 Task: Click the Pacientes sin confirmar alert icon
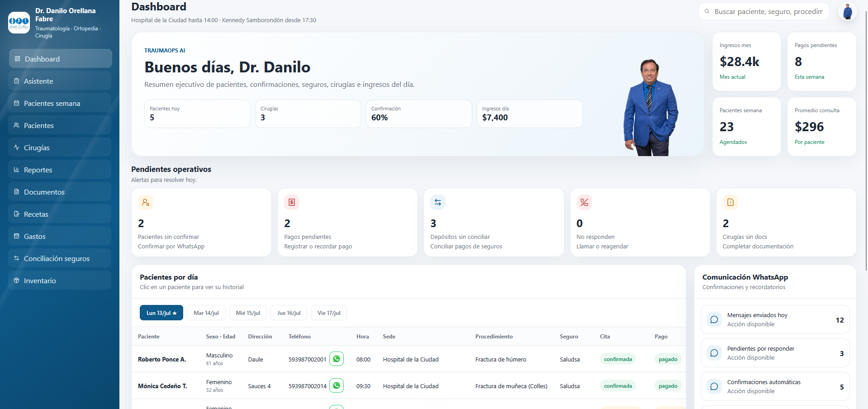(146, 202)
